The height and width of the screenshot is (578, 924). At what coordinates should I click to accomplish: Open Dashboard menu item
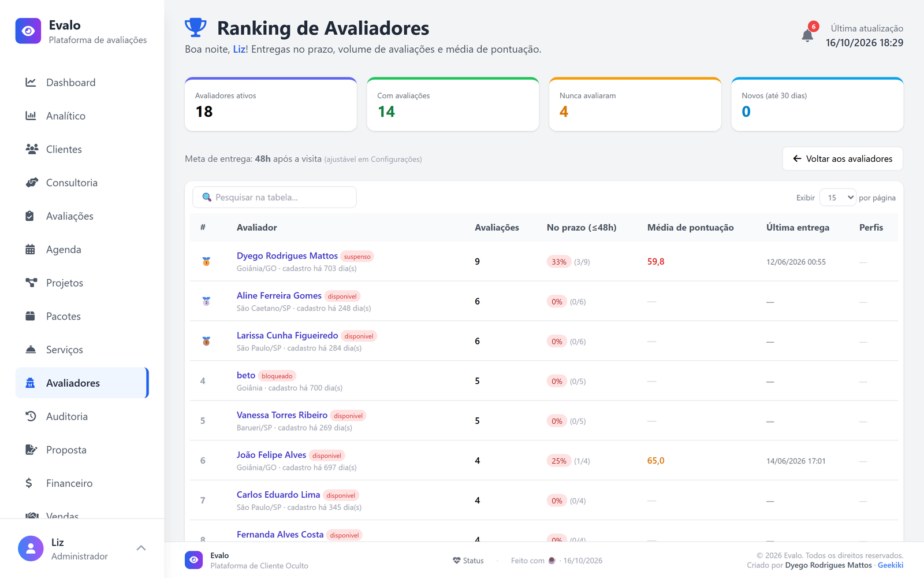(x=82, y=82)
